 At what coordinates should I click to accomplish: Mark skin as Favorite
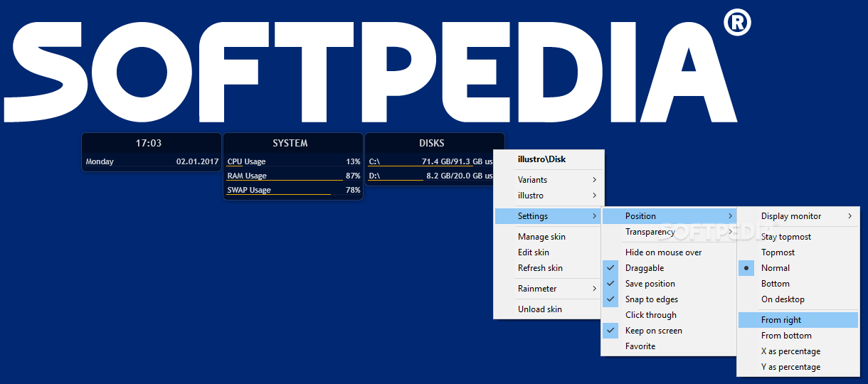click(669, 346)
